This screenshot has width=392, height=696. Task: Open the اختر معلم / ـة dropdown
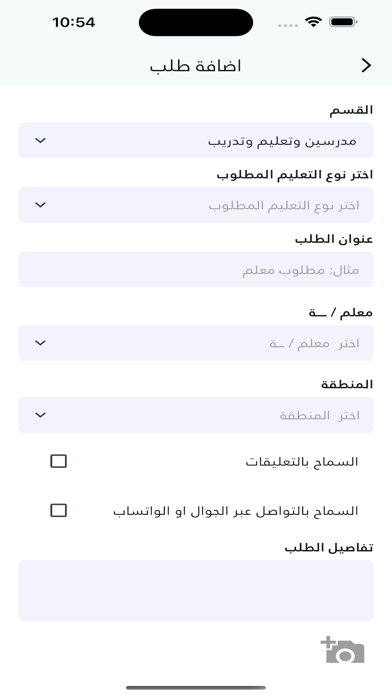(x=196, y=343)
